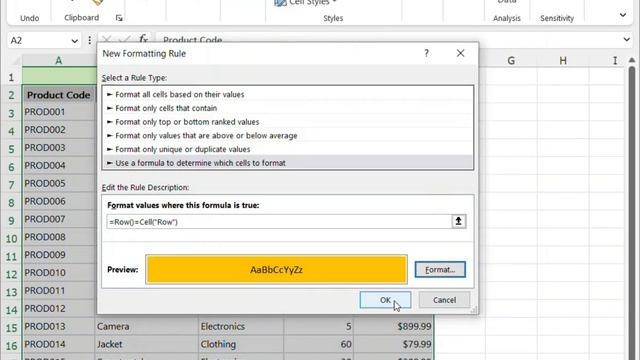640x360 pixels.
Task: Expand the formula bar chevron
Action: tap(626, 40)
